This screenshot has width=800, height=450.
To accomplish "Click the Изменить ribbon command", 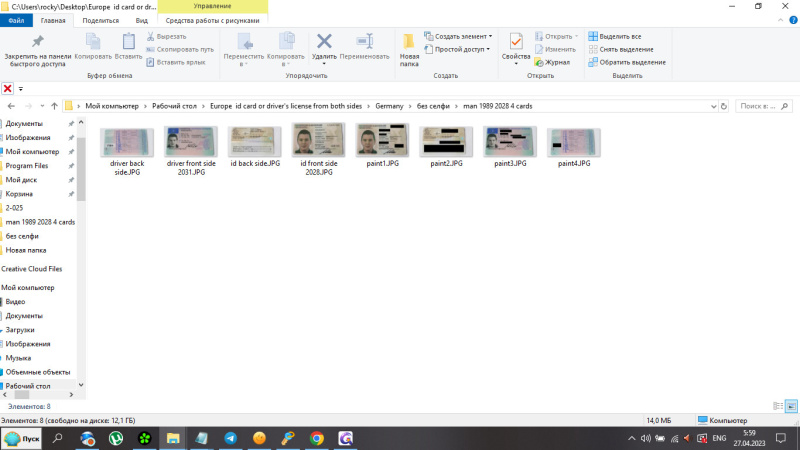I will pyautogui.click(x=555, y=49).
